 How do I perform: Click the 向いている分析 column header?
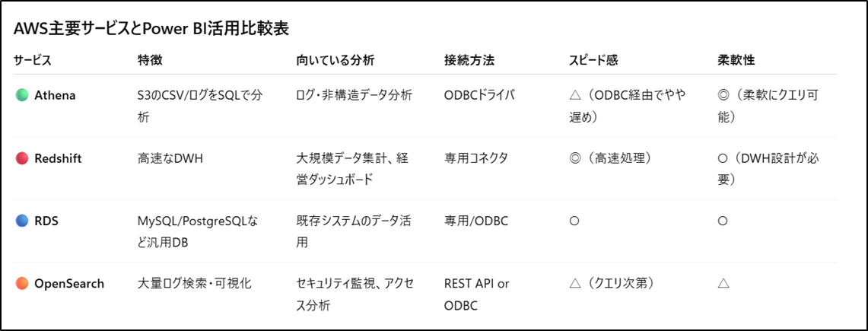tap(335, 60)
